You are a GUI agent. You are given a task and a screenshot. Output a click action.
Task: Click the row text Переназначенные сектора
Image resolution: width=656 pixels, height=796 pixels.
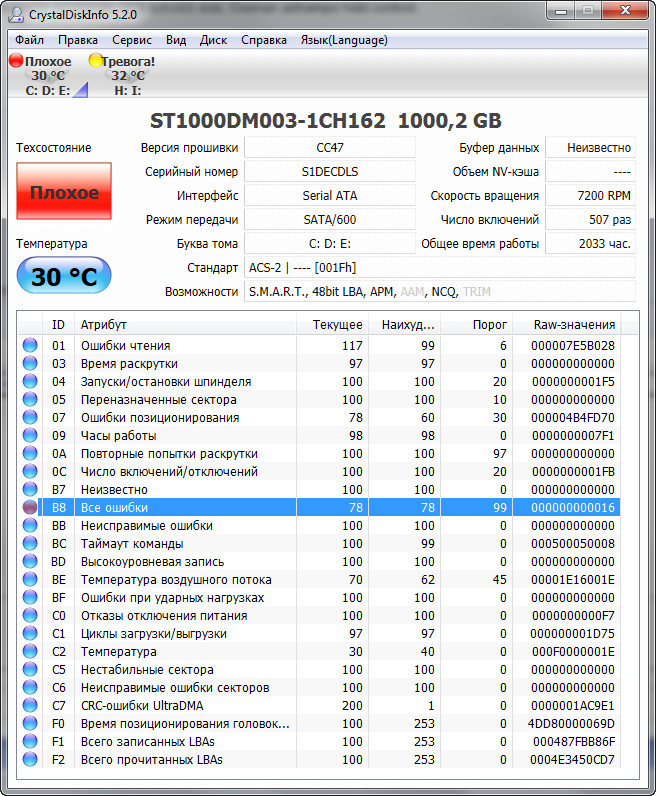click(158, 400)
